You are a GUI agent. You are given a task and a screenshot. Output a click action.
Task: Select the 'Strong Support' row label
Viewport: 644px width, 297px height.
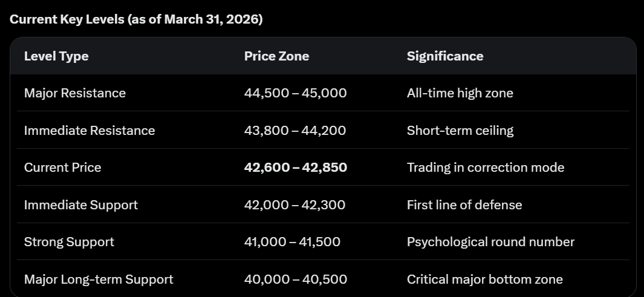(x=69, y=242)
